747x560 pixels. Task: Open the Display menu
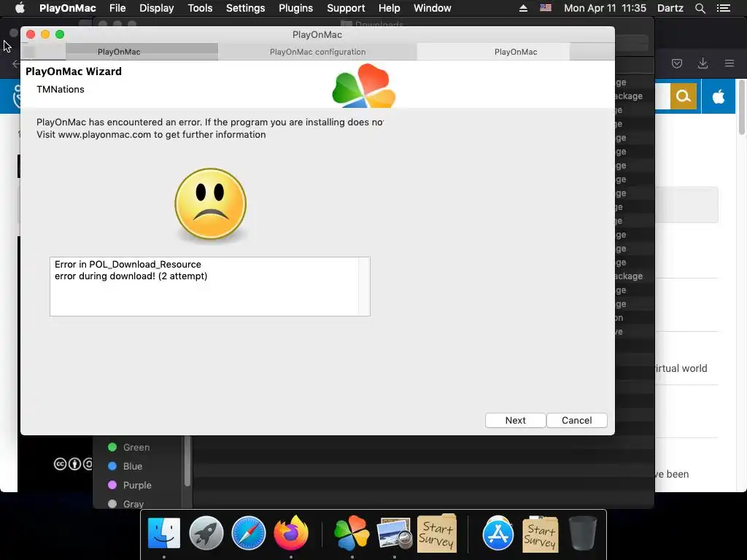point(156,8)
